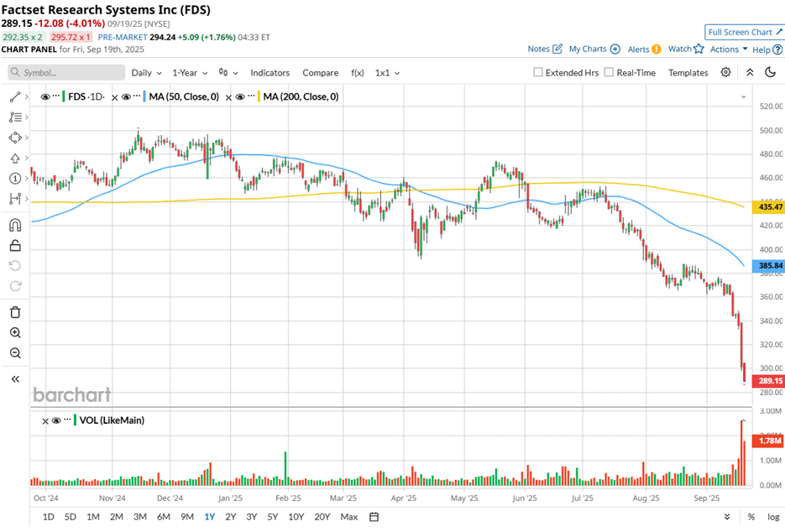The image size is (785, 532).
Task: Click the 289.15 last price label
Action: tap(768, 381)
